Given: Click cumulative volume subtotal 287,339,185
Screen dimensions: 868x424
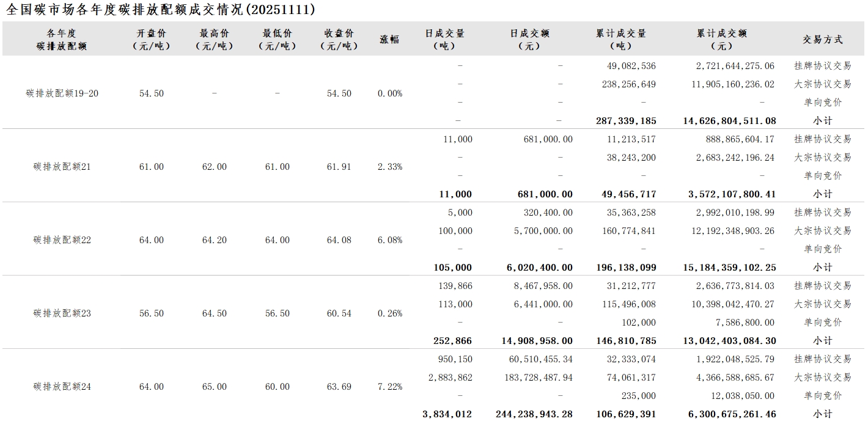Looking at the screenshot, I should 625,121.
